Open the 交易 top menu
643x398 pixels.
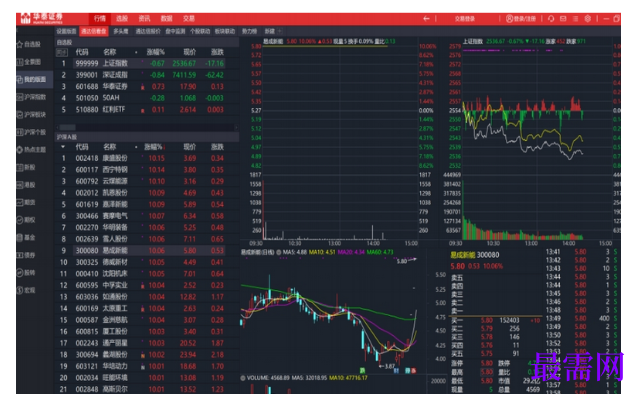pos(189,18)
